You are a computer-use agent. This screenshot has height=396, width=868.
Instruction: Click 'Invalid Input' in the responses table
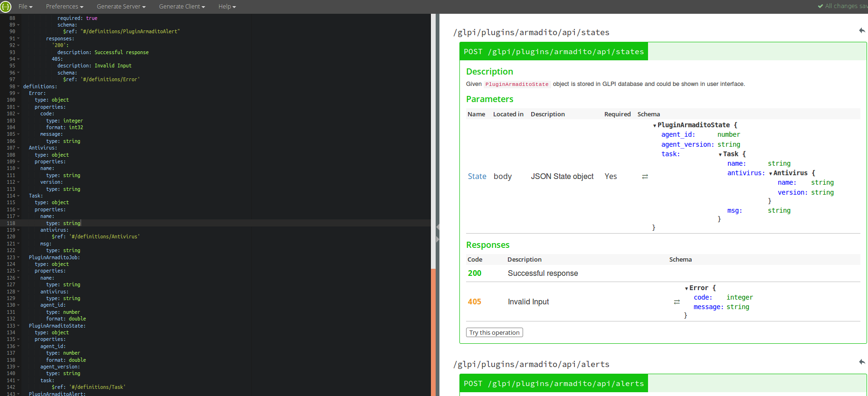click(x=528, y=302)
